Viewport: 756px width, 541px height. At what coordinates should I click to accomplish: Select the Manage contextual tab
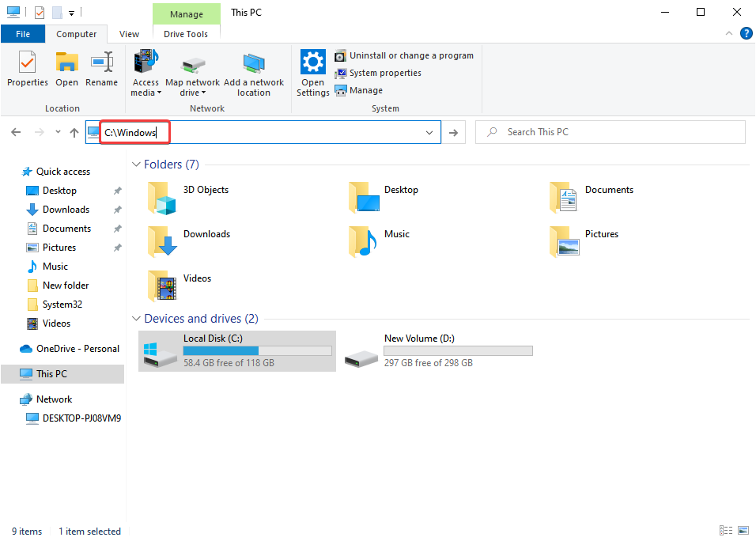(x=187, y=14)
